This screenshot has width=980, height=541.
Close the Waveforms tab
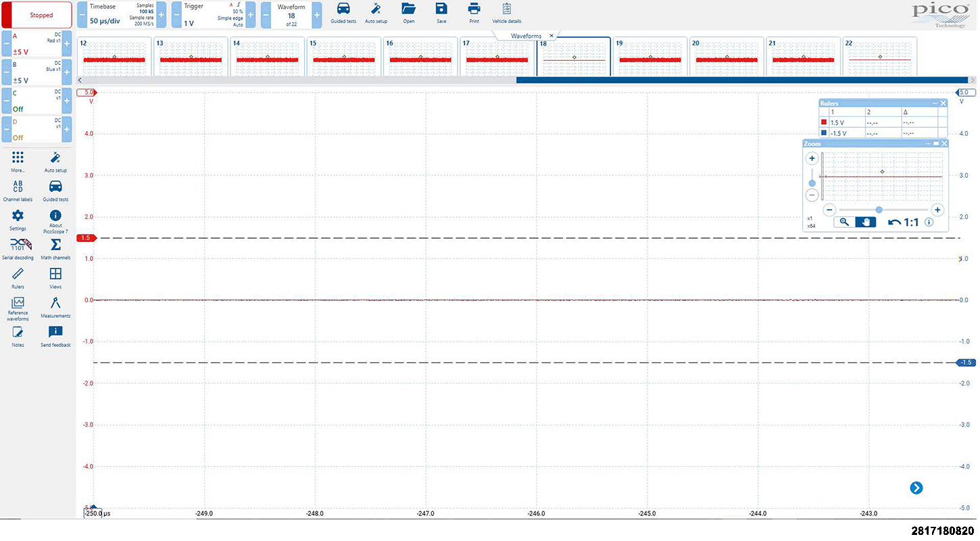click(x=552, y=36)
